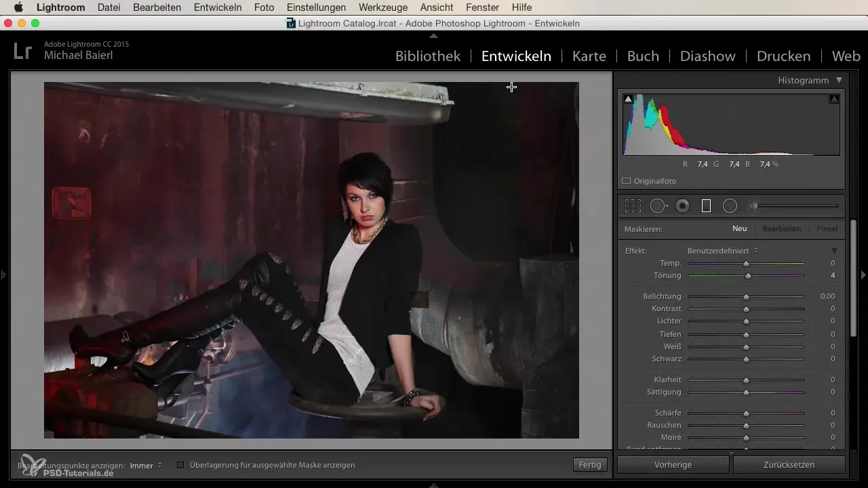Select the crop overlay tool
Screen dimensions: 868x488
pyautogui.click(x=633, y=206)
